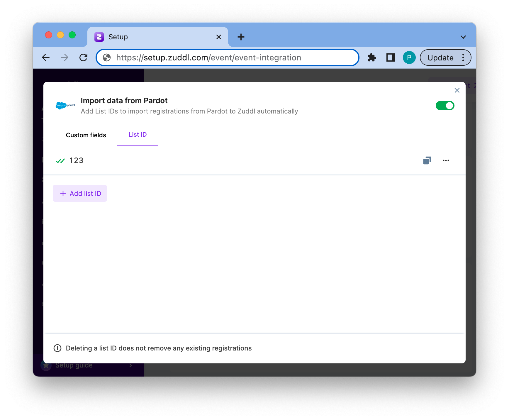Open the Chrome profile P avatar

pos(409,57)
